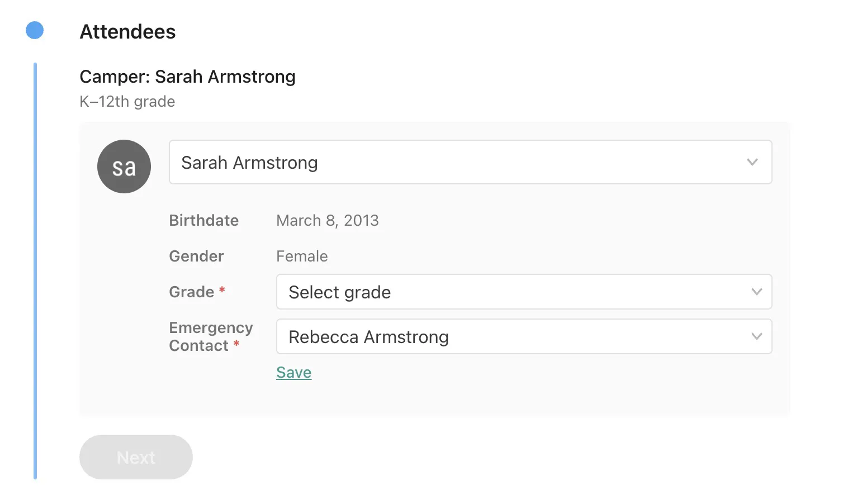Viewport: 862px width, 504px height.
Task: Expand the Select grade dropdown
Action: 514,292
